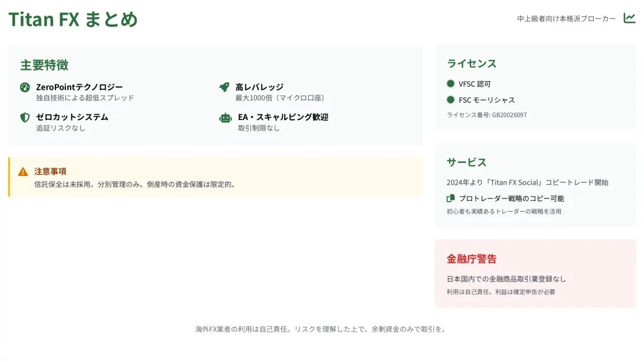The width and height of the screenshot is (644, 362).
Task: Click the footer disclaimer about 海外FX業者
Action: (321, 329)
